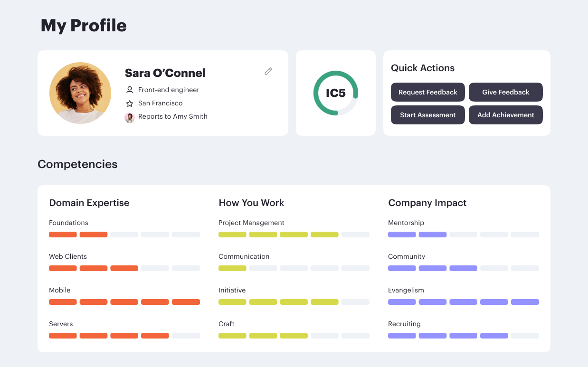Click the Company Impact heading
Screen dimensions: 588x367
tap(427, 203)
